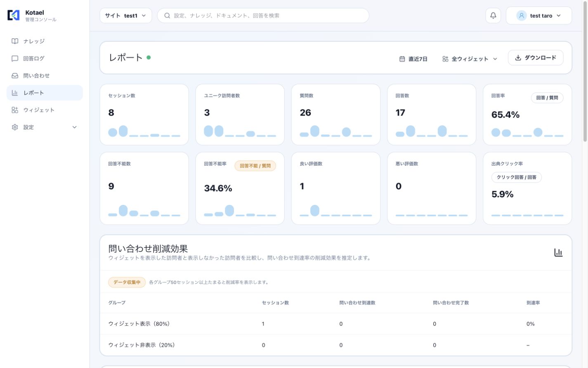Click the レポート page title
This screenshot has height=368, width=588.
125,57
